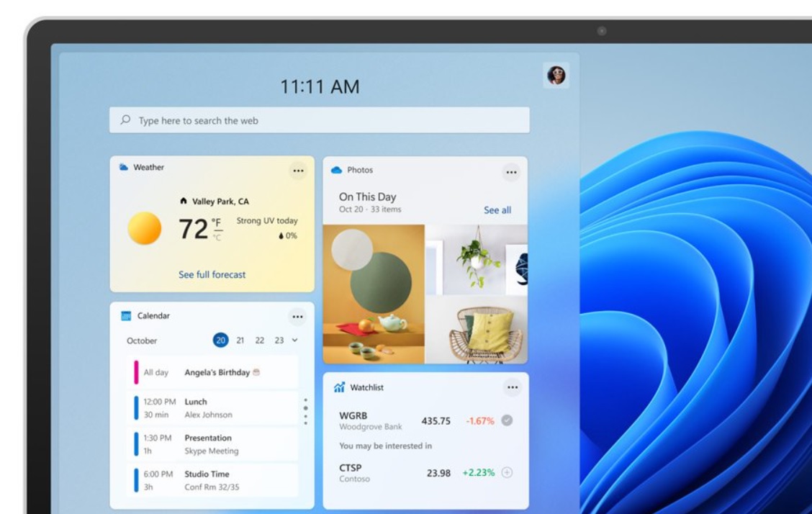Open Watchlist widget more options menu
Image resolution: width=812 pixels, height=514 pixels.
512,387
